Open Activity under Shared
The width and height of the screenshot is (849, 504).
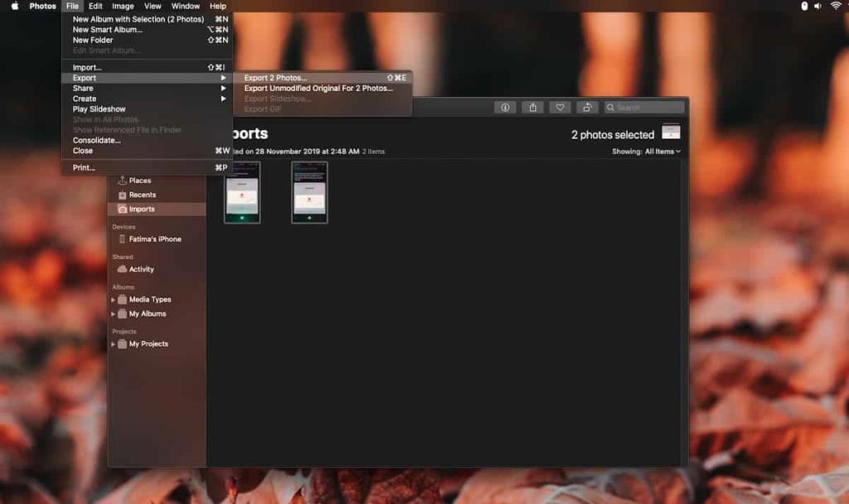click(x=141, y=269)
